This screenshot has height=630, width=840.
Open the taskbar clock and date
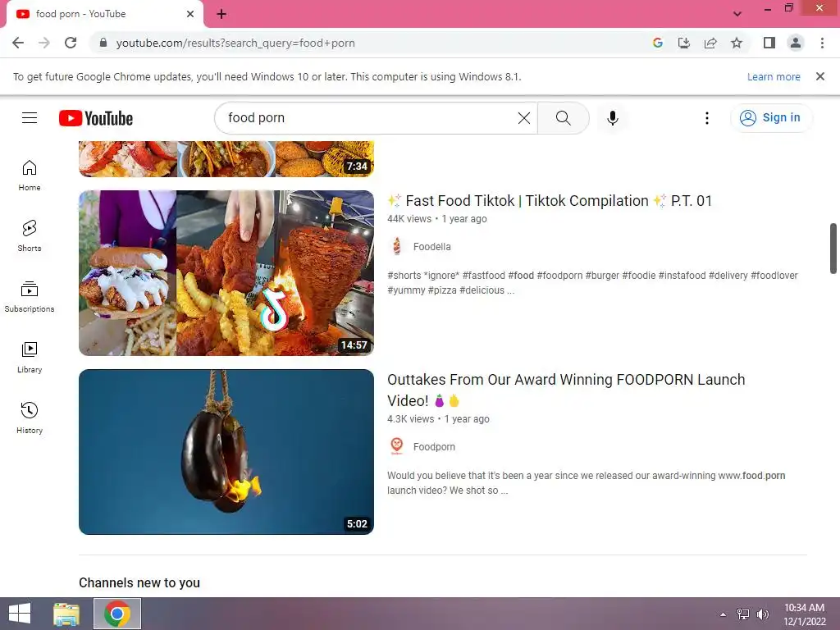tap(805, 614)
